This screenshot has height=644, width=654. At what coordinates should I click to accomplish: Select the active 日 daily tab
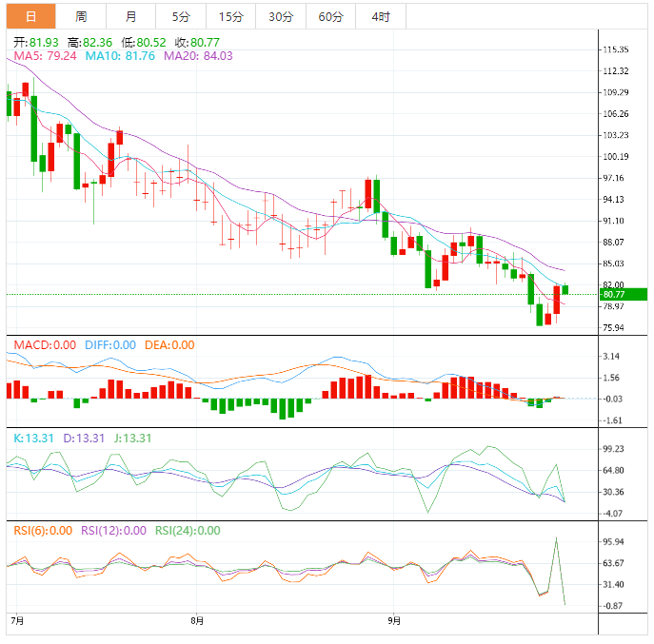pyautogui.click(x=31, y=16)
